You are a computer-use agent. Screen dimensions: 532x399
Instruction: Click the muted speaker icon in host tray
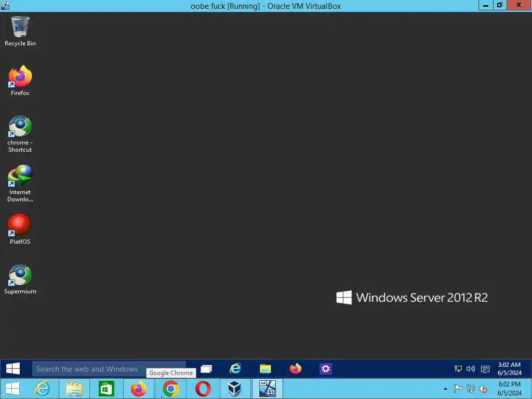(x=483, y=389)
